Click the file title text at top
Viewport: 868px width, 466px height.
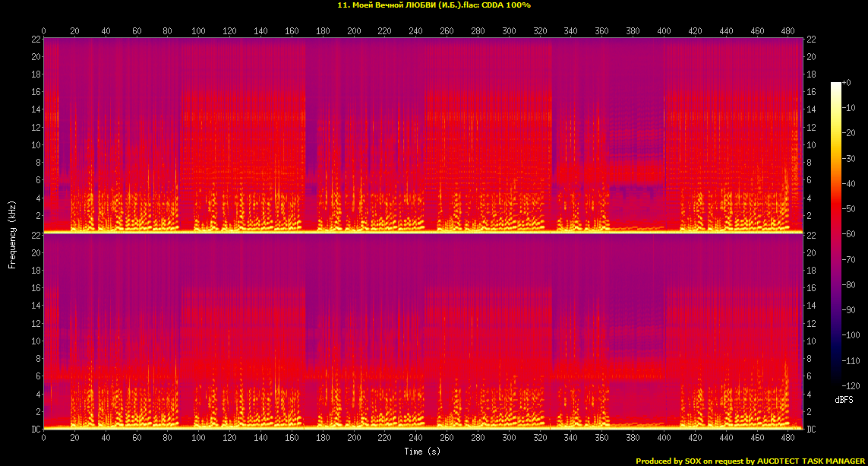(x=434, y=5)
